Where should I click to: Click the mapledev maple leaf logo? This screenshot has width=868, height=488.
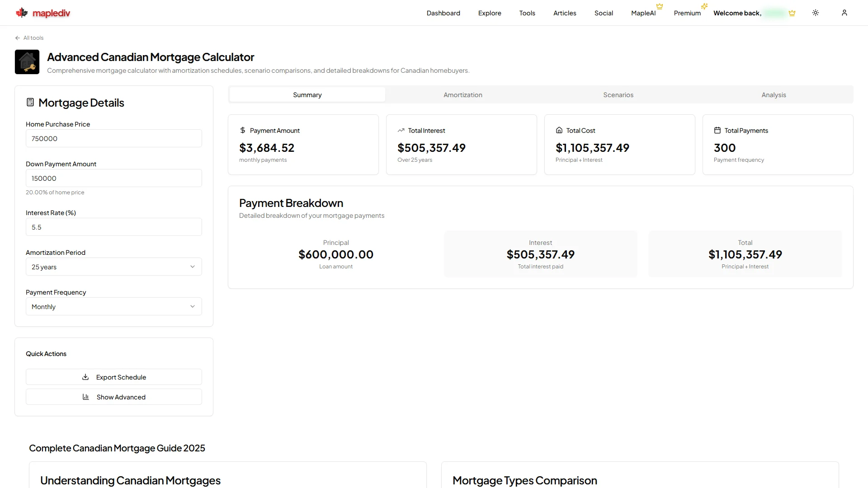click(x=22, y=13)
